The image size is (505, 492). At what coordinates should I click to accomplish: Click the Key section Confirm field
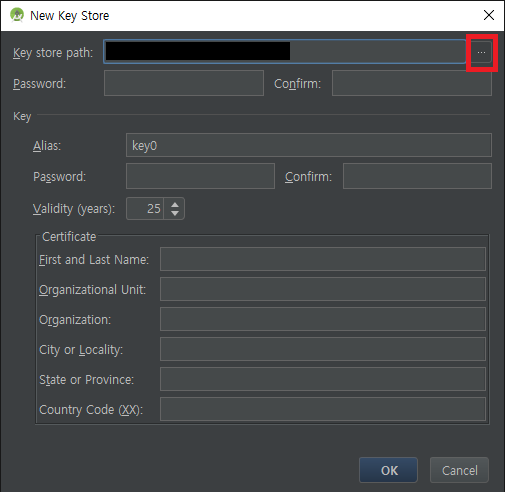coord(417,176)
